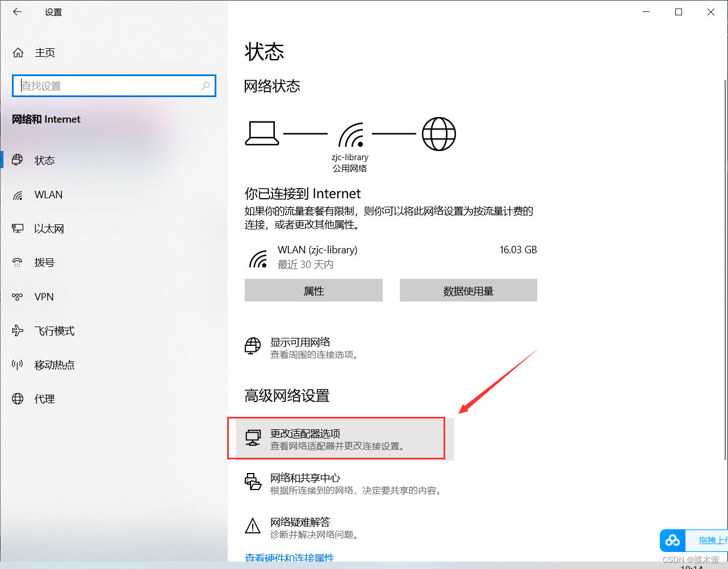Click the Internet globe diagram icon

[439, 134]
